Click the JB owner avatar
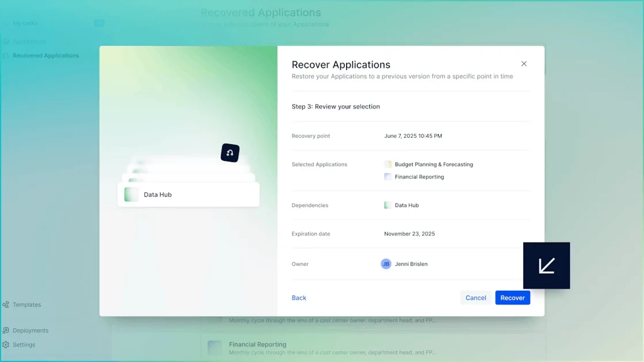The width and height of the screenshot is (644, 362). pos(386,264)
